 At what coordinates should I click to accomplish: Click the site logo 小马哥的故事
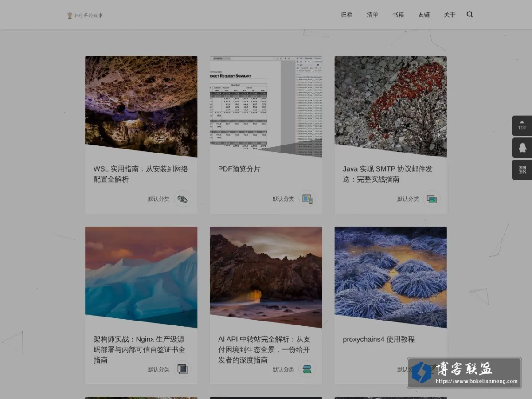(85, 15)
